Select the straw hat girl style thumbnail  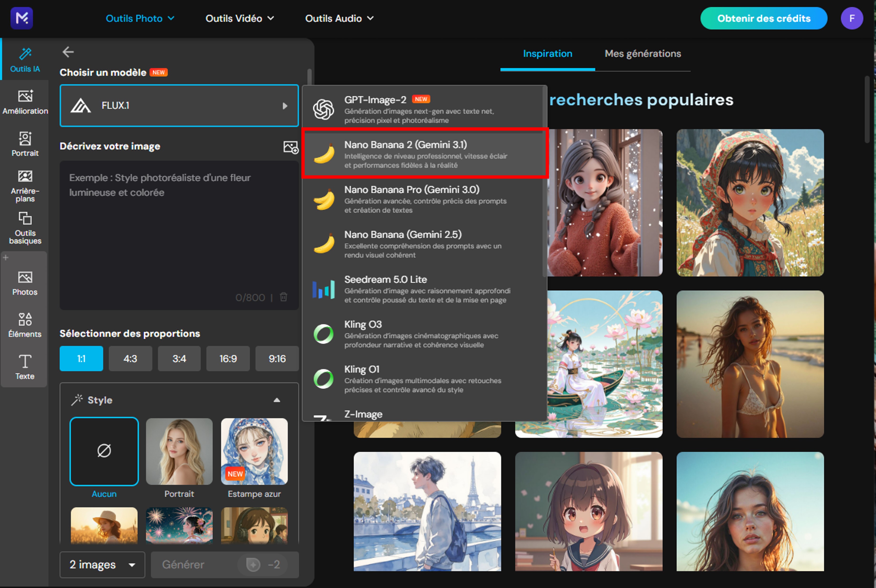[104, 525]
